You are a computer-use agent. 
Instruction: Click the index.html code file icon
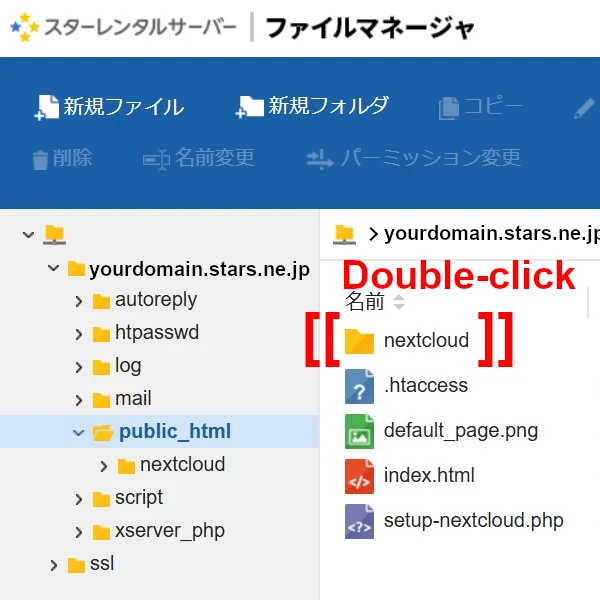pos(359,476)
